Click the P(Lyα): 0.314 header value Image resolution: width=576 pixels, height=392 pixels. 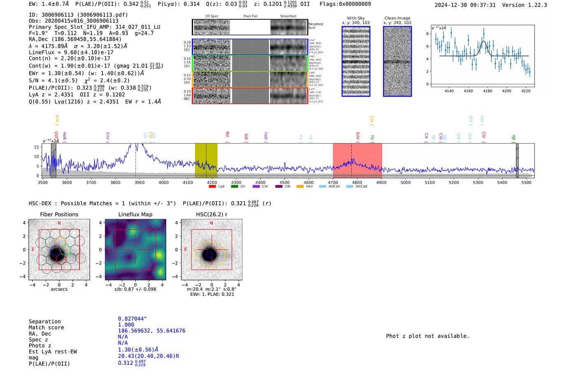(x=179, y=4)
